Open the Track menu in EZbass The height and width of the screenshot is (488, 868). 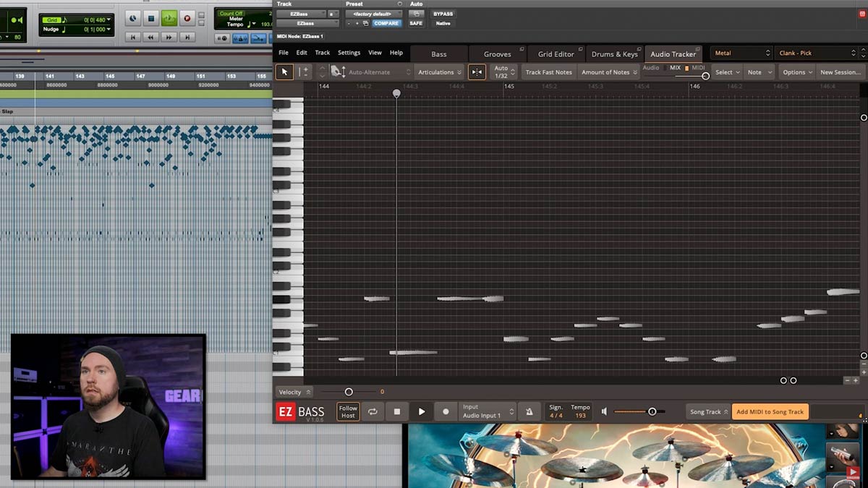[x=323, y=53]
